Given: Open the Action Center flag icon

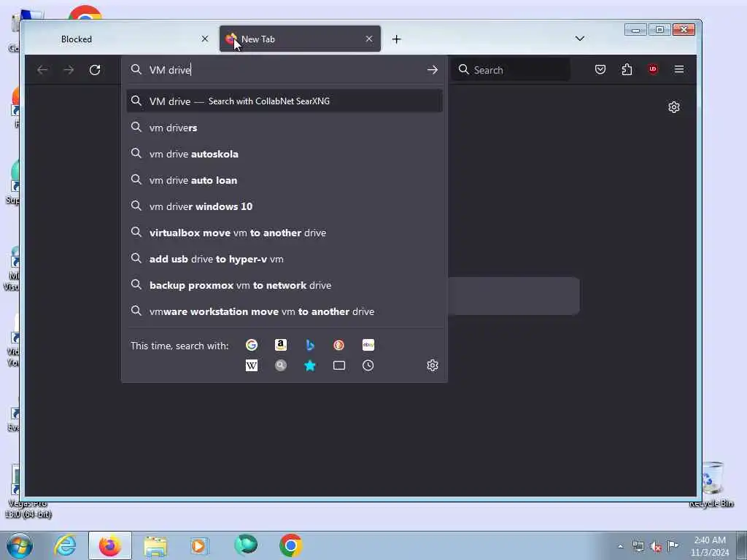Looking at the screenshot, I should tap(673, 546).
